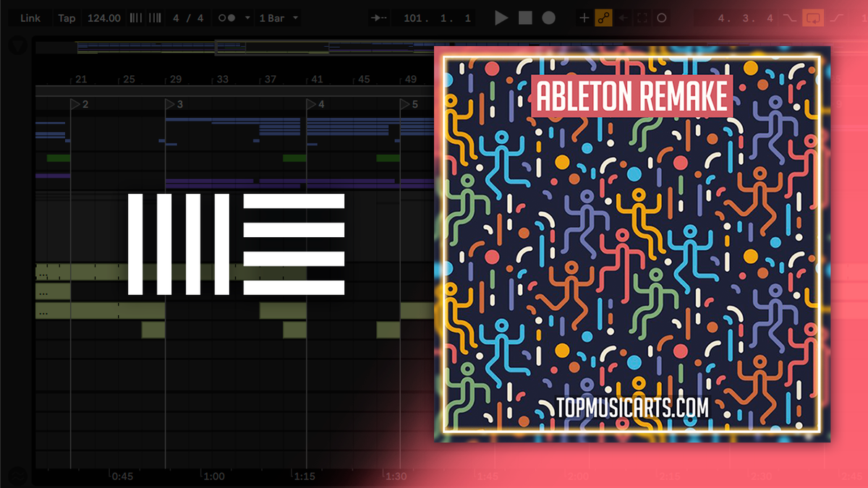
Task: Click the Tap tempo button
Action: 67,18
